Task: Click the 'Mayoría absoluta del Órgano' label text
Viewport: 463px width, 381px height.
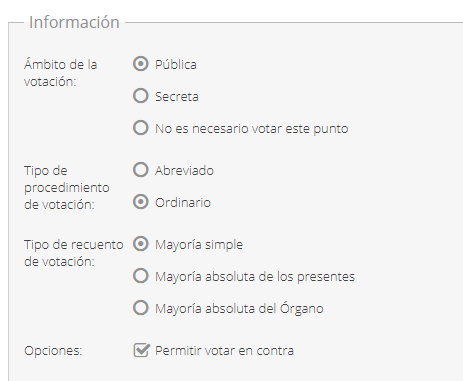Action: click(239, 309)
